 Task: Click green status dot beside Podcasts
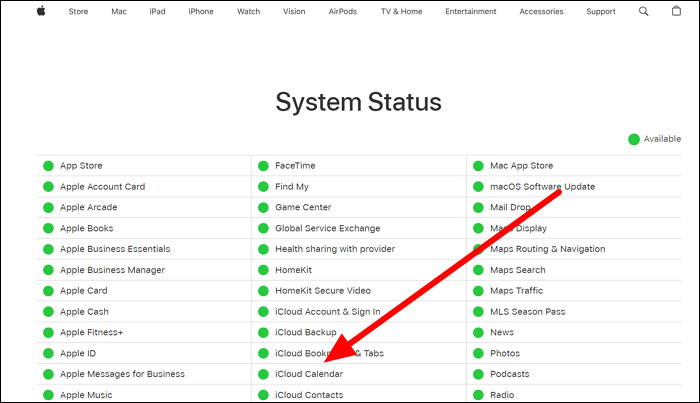(x=478, y=374)
